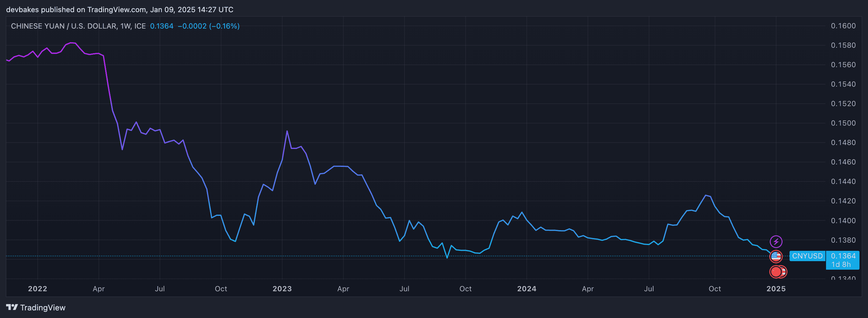Click the 0.1440 price axis label
This screenshot has width=868, height=318.
[843, 181]
